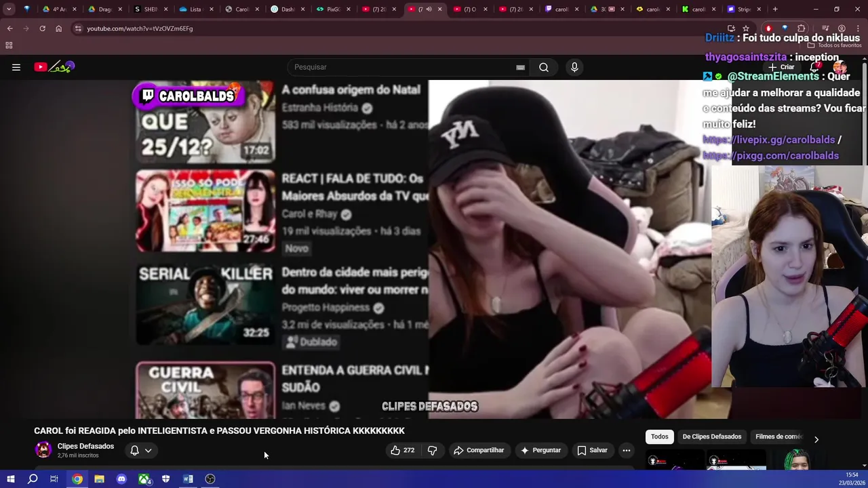Open the YouTube guide hamburger menu

coord(16,67)
